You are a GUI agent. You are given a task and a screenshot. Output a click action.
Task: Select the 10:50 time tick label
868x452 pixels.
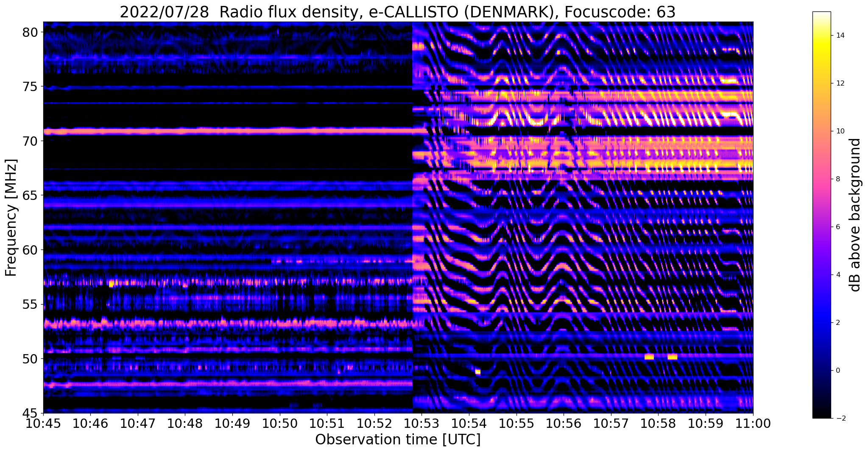coord(280,424)
